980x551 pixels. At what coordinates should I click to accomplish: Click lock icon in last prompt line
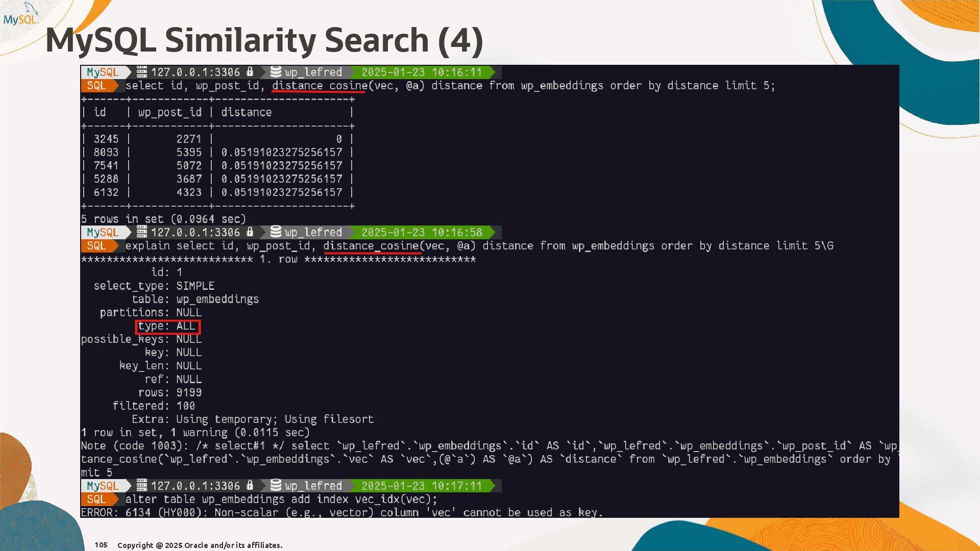point(250,486)
